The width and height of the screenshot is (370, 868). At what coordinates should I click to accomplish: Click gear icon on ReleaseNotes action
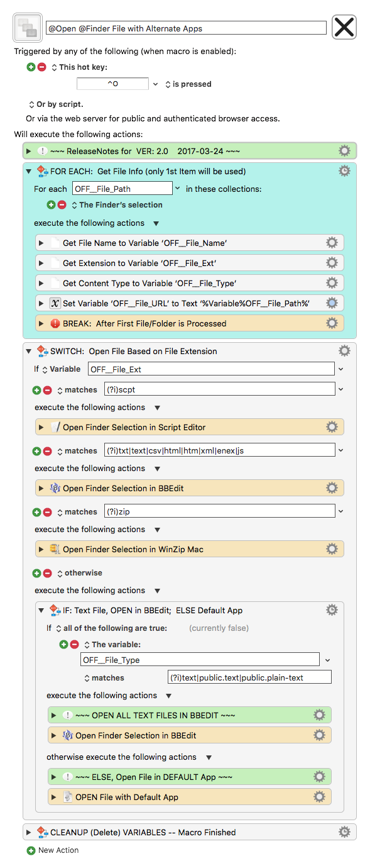[344, 151]
